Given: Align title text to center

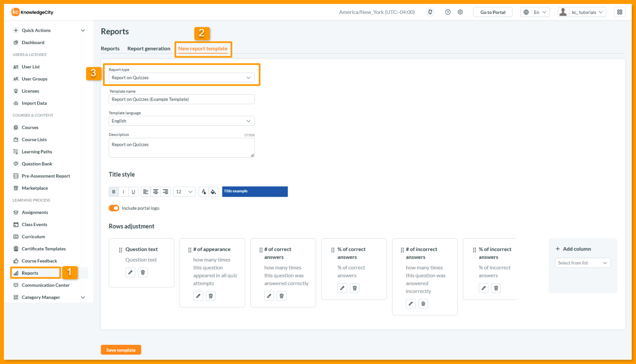Looking at the screenshot, I should click(155, 192).
